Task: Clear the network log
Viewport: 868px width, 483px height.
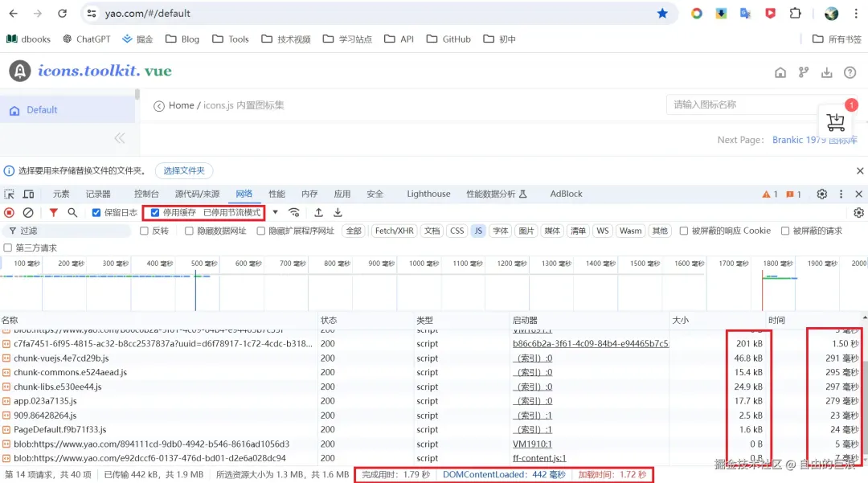Action: [x=28, y=213]
